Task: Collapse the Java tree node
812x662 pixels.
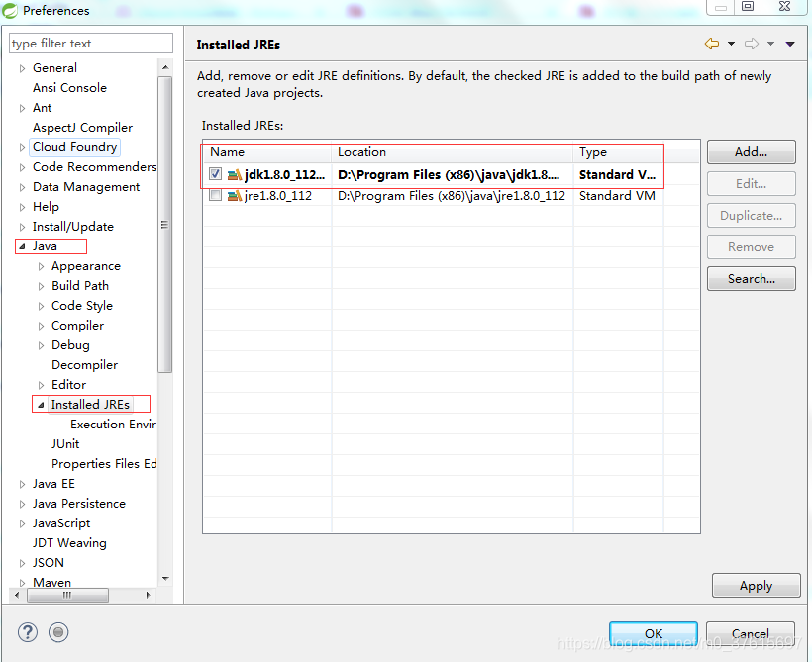Action: click(22, 245)
